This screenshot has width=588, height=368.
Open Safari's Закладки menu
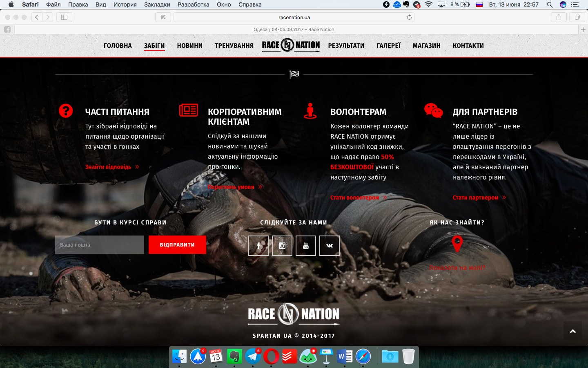(x=157, y=4)
